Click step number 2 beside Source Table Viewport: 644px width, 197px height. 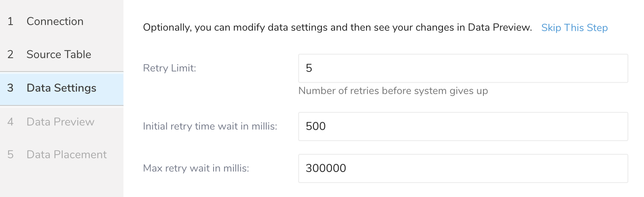pos(11,54)
